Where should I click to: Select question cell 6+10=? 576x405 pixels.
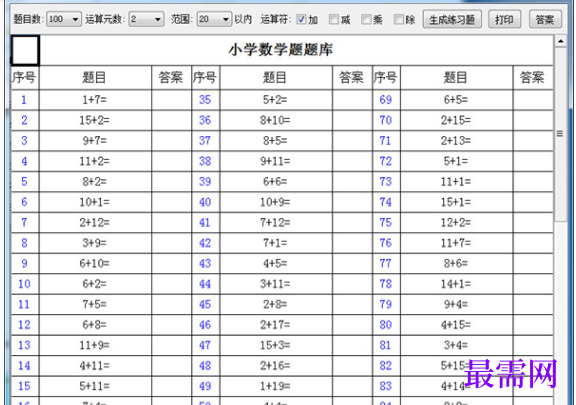pyautogui.click(x=95, y=263)
